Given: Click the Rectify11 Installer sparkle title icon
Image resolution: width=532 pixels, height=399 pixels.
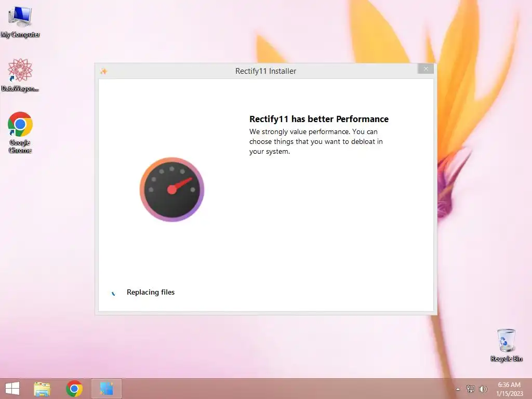Looking at the screenshot, I should coord(104,71).
